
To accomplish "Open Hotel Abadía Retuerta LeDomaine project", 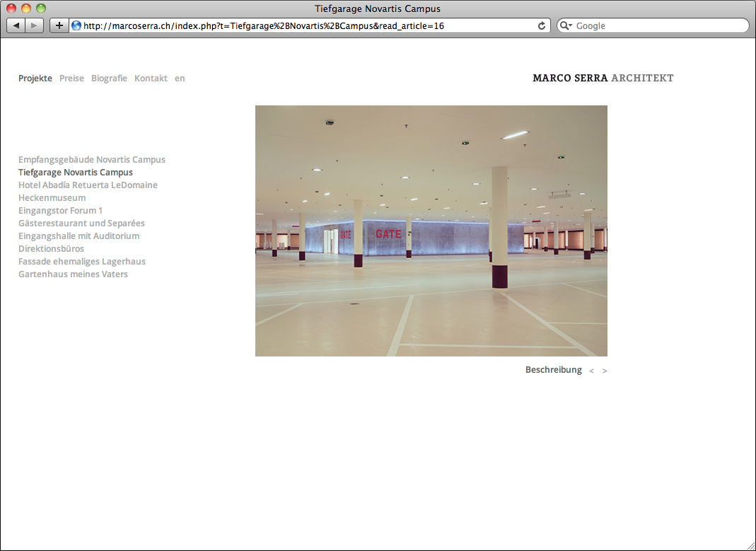I will coord(88,185).
